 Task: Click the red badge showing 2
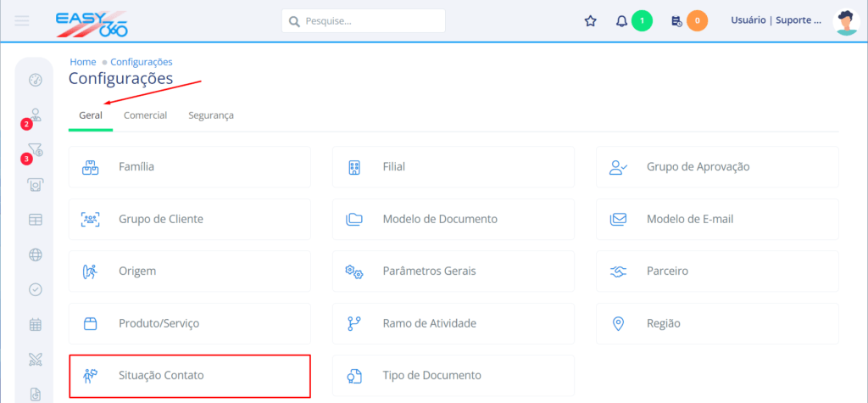point(26,125)
